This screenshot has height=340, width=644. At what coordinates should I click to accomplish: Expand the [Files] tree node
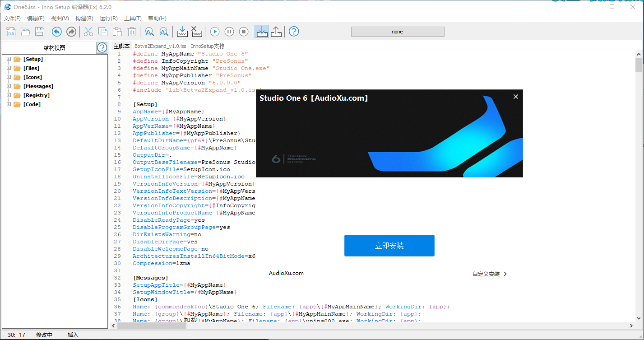tap(9, 68)
